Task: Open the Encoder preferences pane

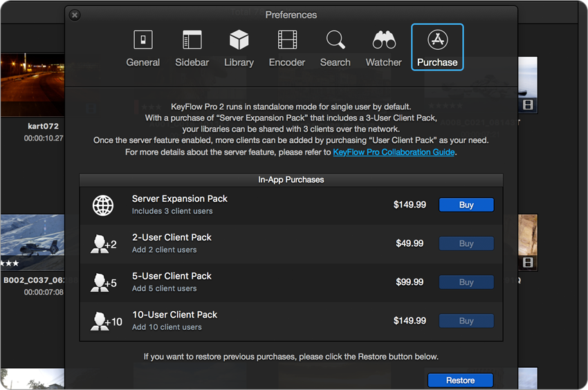Action: [287, 48]
